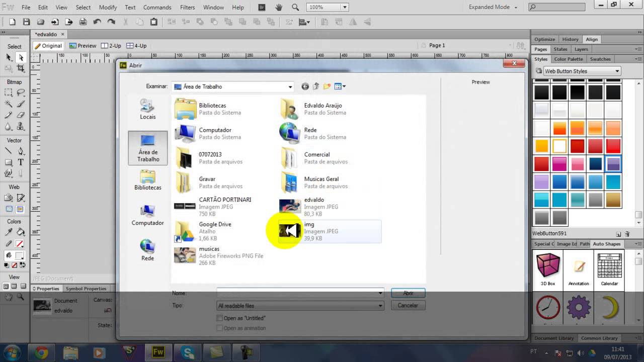Open the Modify menu

108,7
